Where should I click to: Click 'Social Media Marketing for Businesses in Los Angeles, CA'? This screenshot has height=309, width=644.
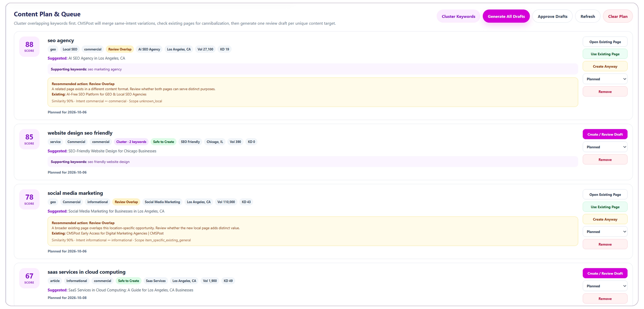pyautogui.click(x=116, y=211)
